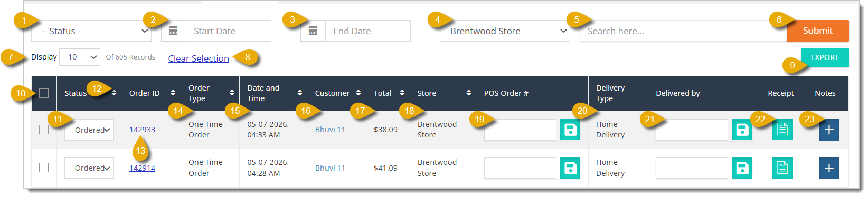
Task: Click POS Order # field for order 142914
Action: [x=520, y=168]
